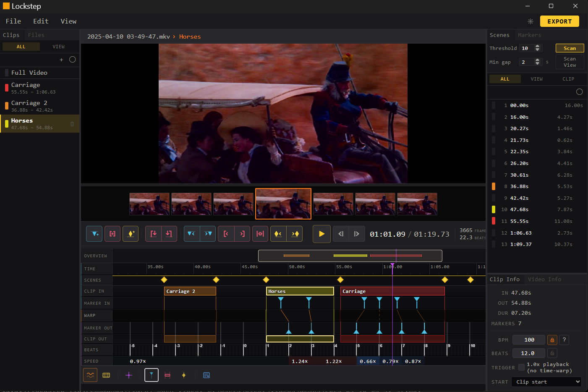Viewport: 588px width, 392px height.
Task: Select the Full Video clip entry
Action: click(x=40, y=73)
